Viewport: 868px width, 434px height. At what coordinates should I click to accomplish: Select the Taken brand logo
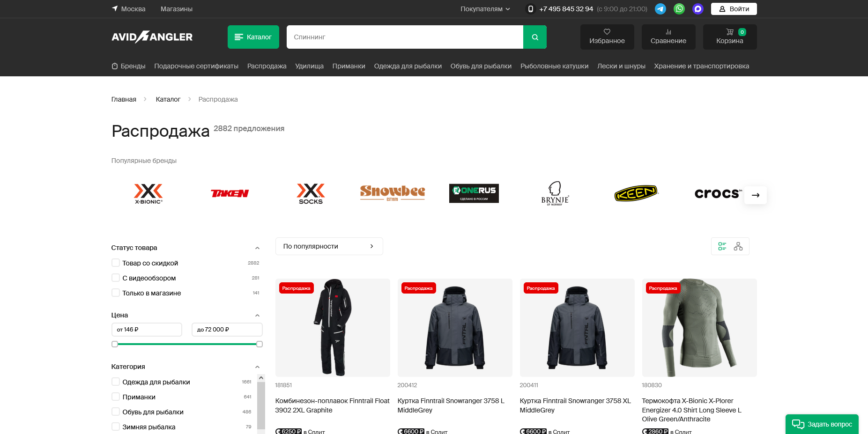[x=230, y=193]
